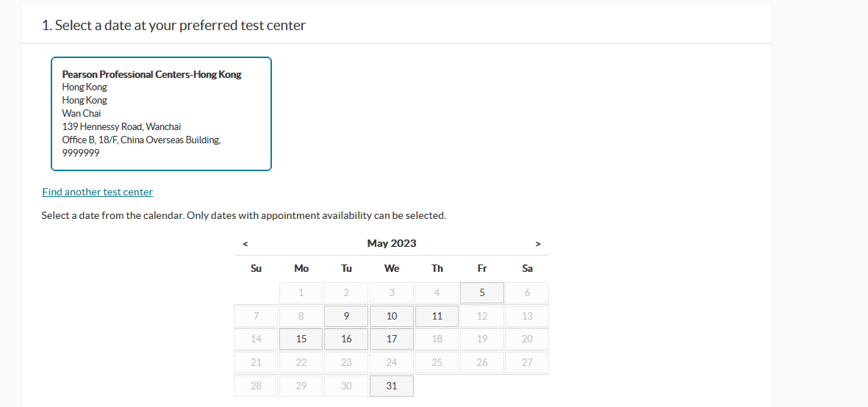868x407 pixels.
Task: Choose May 10 in the calendar
Action: (x=392, y=317)
